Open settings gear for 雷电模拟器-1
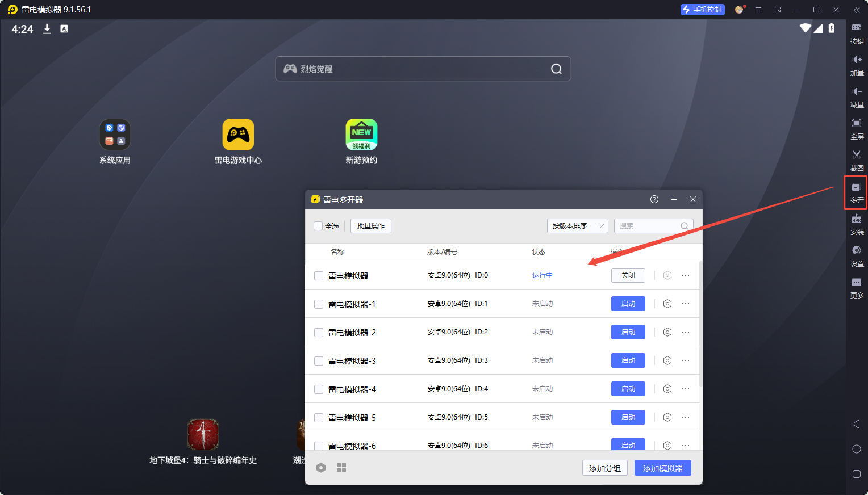This screenshot has height=495, width=868. 667,304
